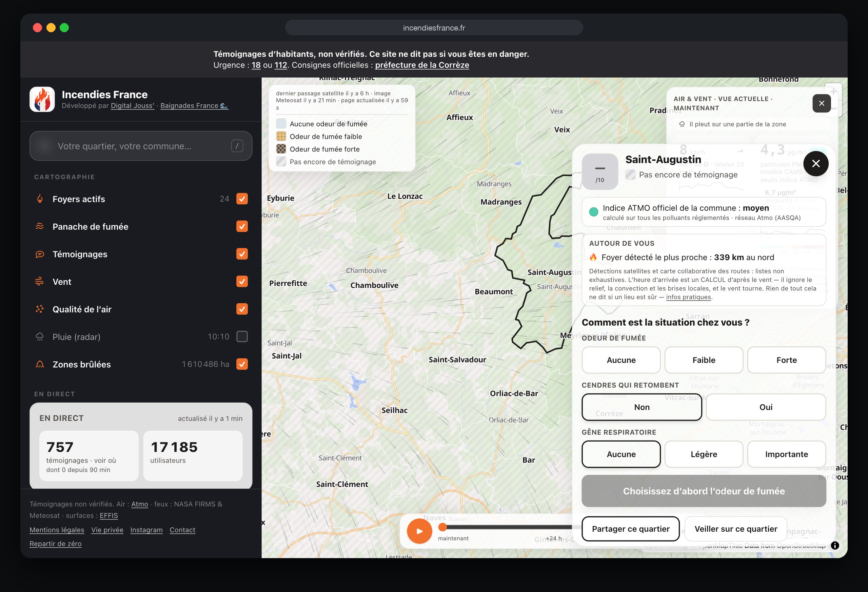The height and width of the screenshot is (592, 868).
Task: Click the green ATMO index dot
Action: (593, 212)
